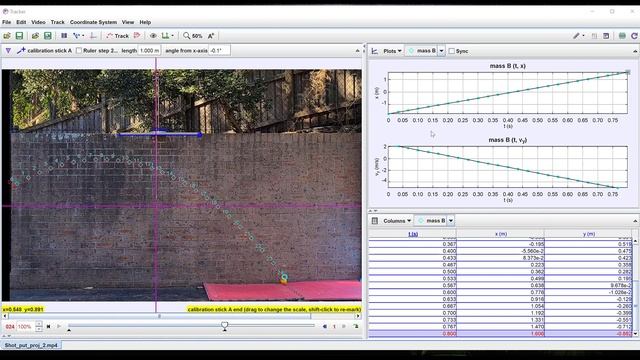The height and width of the screenshot is (360, 640).
Task: Step back one frame
Action: (x=325, y=327)
